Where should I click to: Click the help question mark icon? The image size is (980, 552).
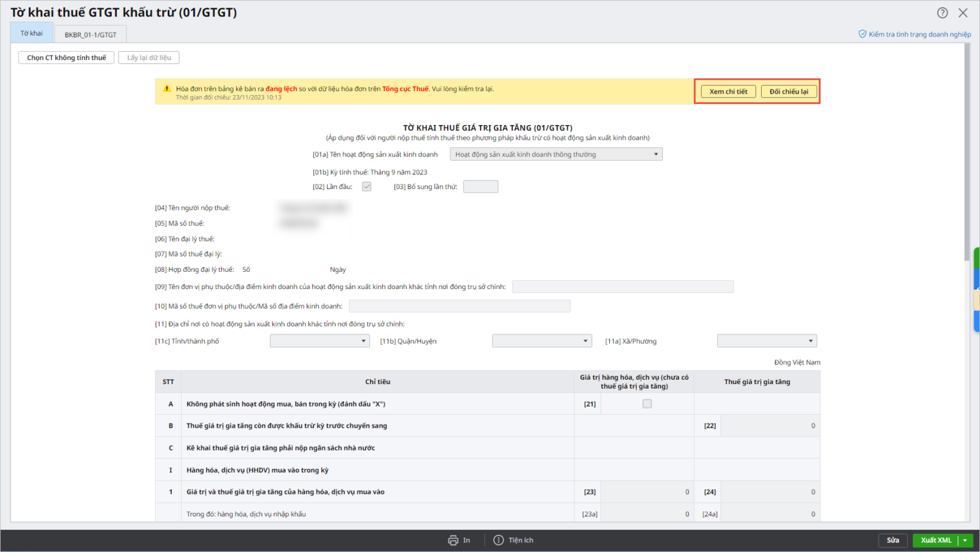tap(942, 13)
